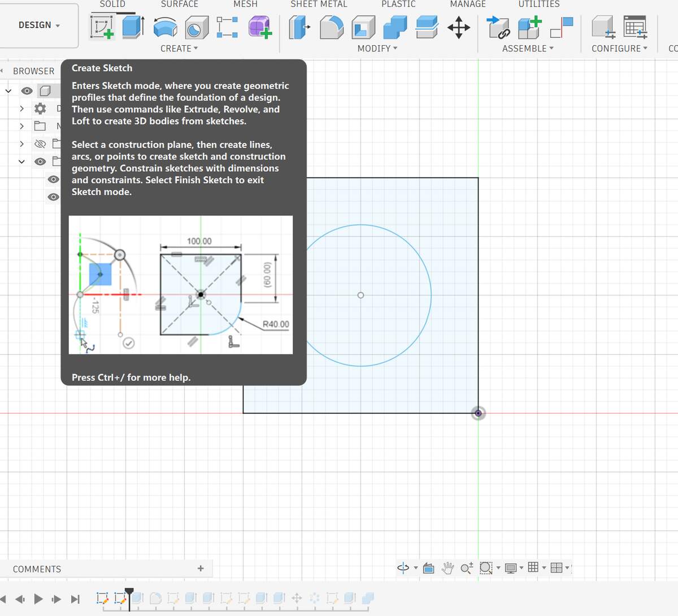Click the Move/Copy arrows icon
The image size is (678, 616).
(x=458, y=27)
